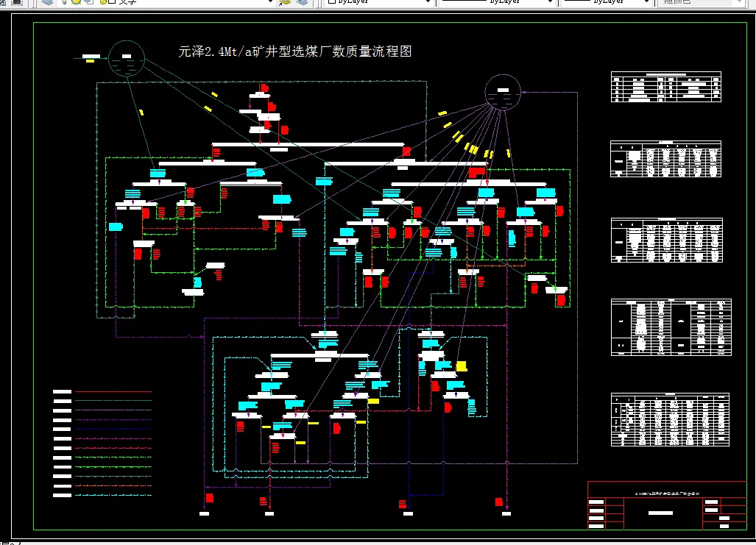The image size is (756, 545).
Task: Open the Color Control ByLayer dropdown
Action: coord(428,3)
